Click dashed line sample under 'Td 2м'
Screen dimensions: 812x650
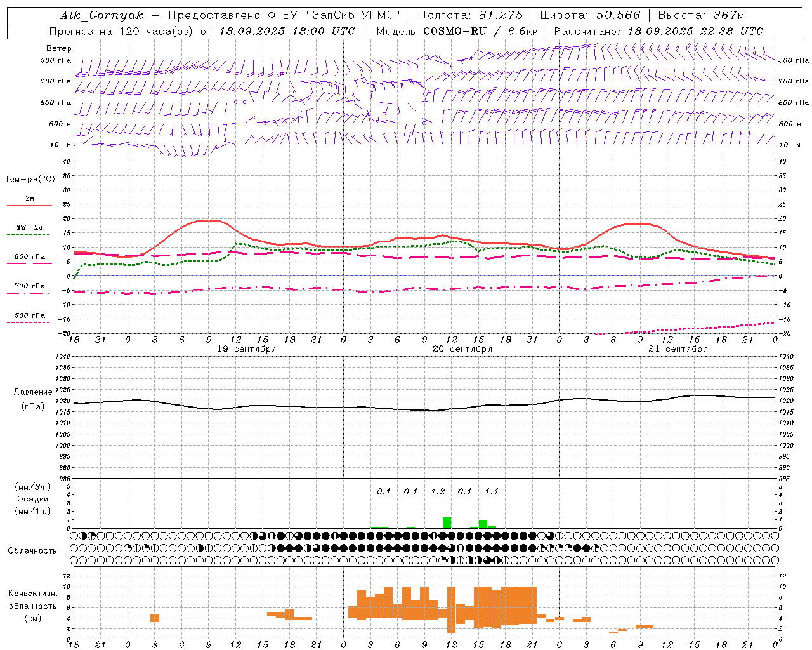click(29, 235)
